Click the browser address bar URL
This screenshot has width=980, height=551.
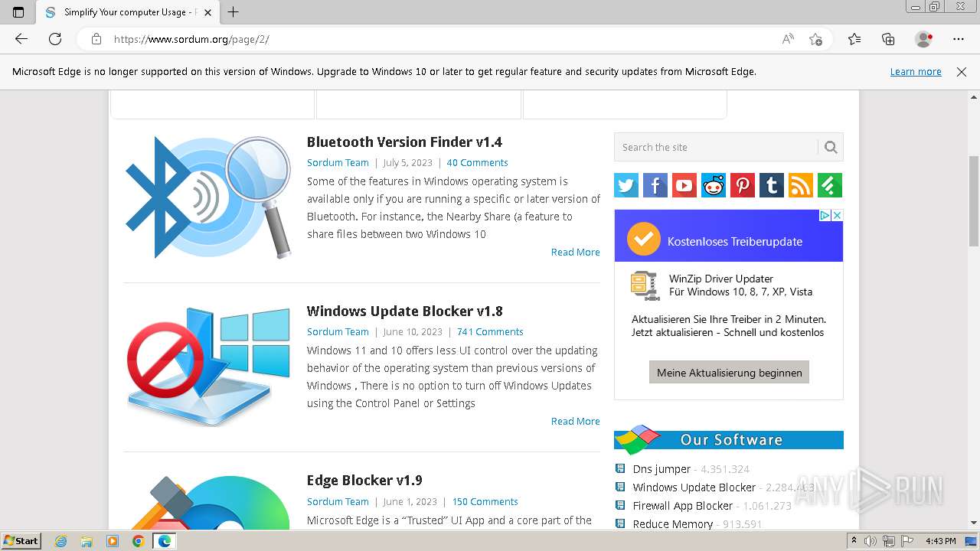tap(191, 39)
